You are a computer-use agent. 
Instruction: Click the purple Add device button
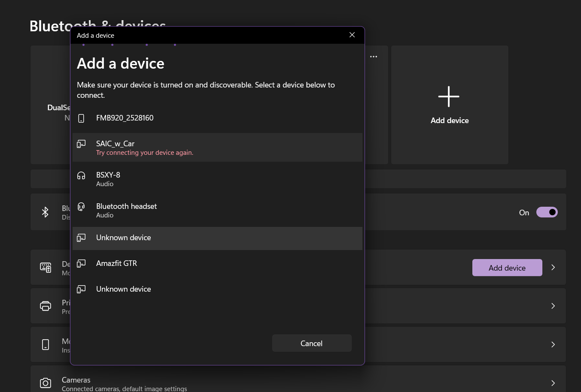[507, 268]
